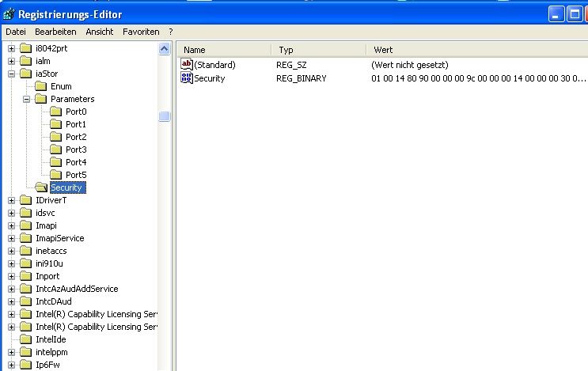The width and height of the screenshot is (588, 371).
Task: Expand the i8042prt tree node
Action: (x=12, y=48)
